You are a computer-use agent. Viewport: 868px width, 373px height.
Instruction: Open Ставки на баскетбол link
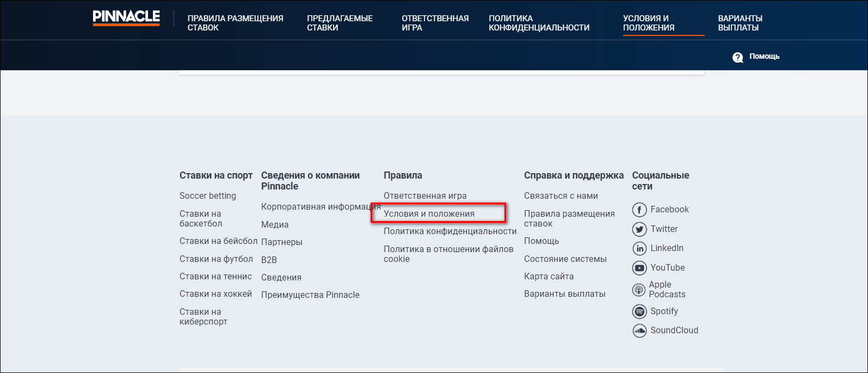coord(201,219)
